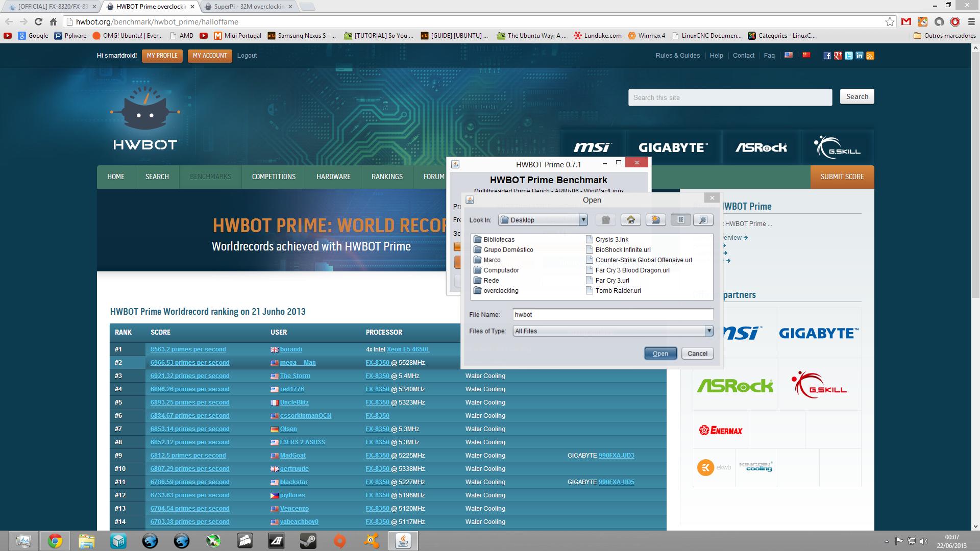Open the OMG! Ubuntu! bookmark
Screen dimensions: 980x551
pyautogui.click(x=128, y=36)
